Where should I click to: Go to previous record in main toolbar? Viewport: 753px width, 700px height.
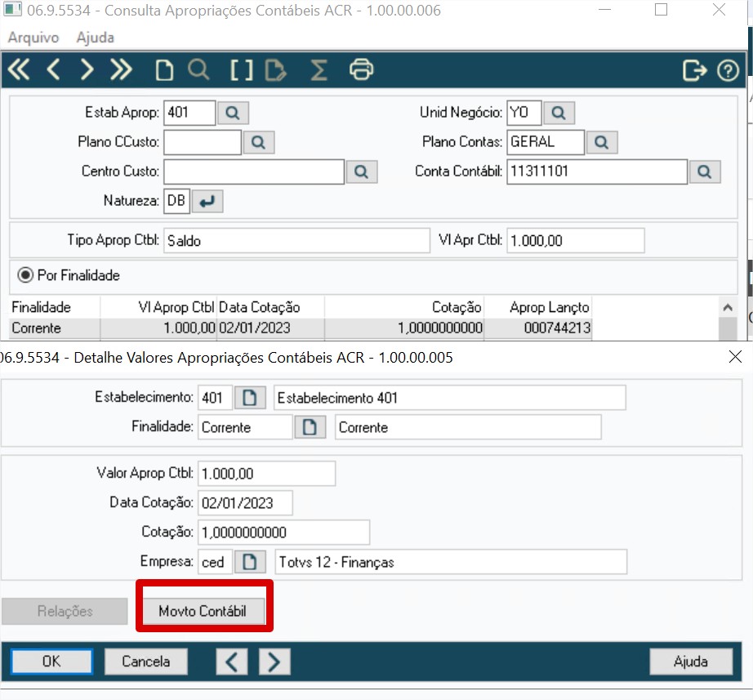click(53, 69)
